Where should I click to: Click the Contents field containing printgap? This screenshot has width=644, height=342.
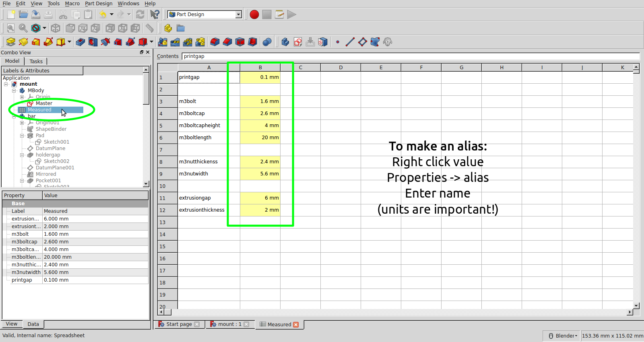tap(411, 56)
